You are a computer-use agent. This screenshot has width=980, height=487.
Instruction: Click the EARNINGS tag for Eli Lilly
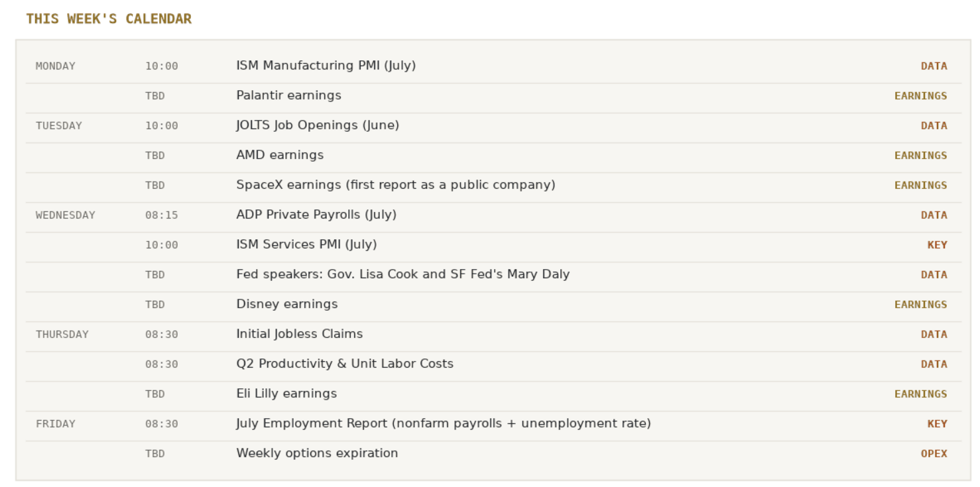coord(921,394)
